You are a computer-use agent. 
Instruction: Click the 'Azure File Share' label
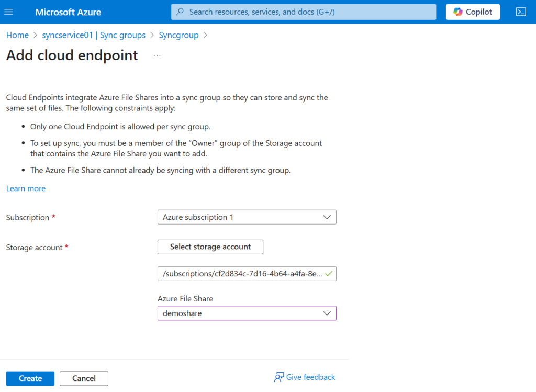185,299
